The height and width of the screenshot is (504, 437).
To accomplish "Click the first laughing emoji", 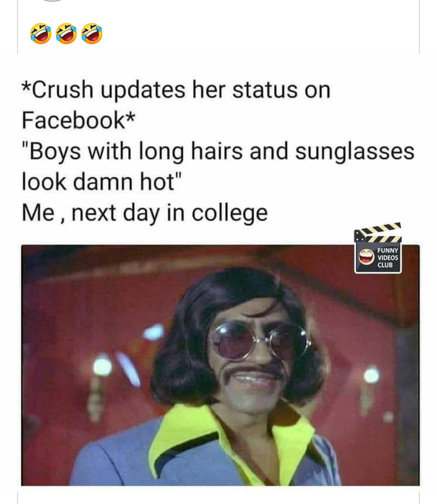I will pyautogui.click(x=41, y=33).
